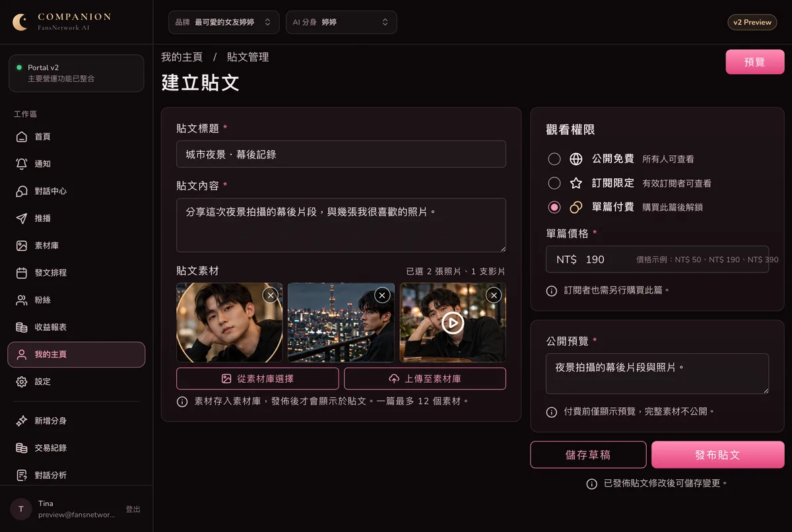
Task: Expand the 品牌 brand dropdown
Action: [224, 22]
